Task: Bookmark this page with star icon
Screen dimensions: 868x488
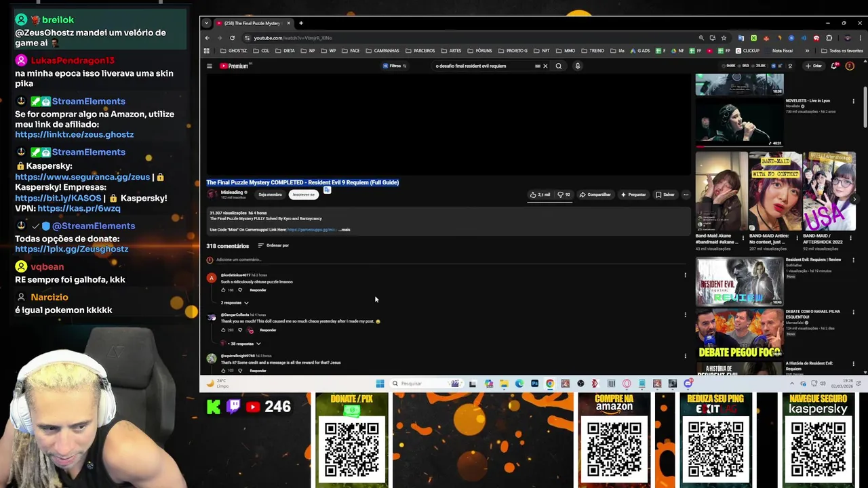Action: (724, 38)
